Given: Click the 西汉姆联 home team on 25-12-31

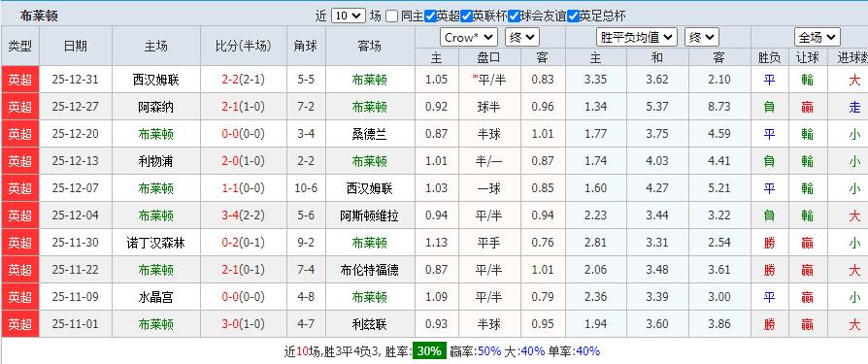Looking at the screenshot, I should (155, 80).
